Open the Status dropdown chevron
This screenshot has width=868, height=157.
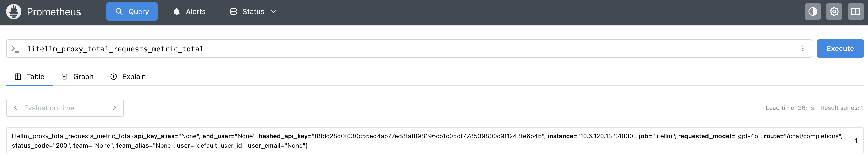pos(273,11)
